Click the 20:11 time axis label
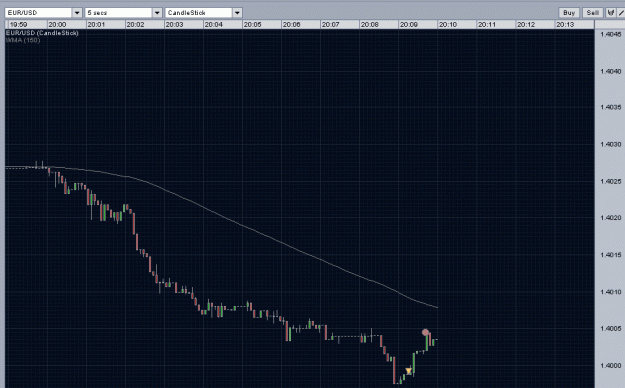625x388 pixels. (x=487, y=25)
